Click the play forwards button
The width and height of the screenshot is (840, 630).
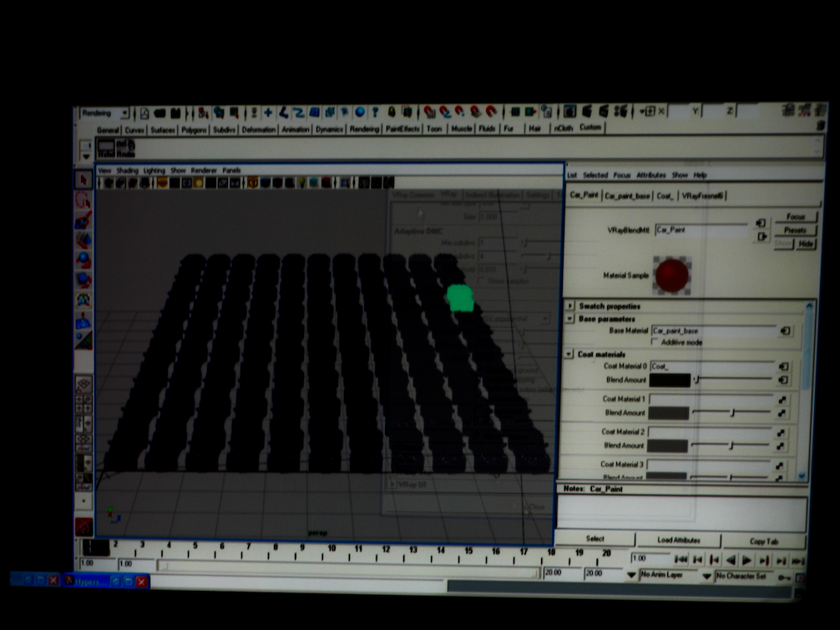tap(746, 561)
